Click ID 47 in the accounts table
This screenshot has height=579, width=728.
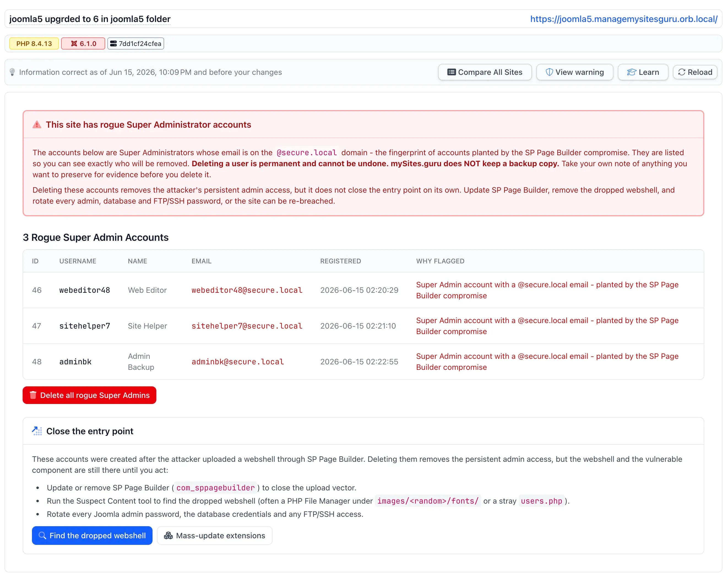(36, 326)
